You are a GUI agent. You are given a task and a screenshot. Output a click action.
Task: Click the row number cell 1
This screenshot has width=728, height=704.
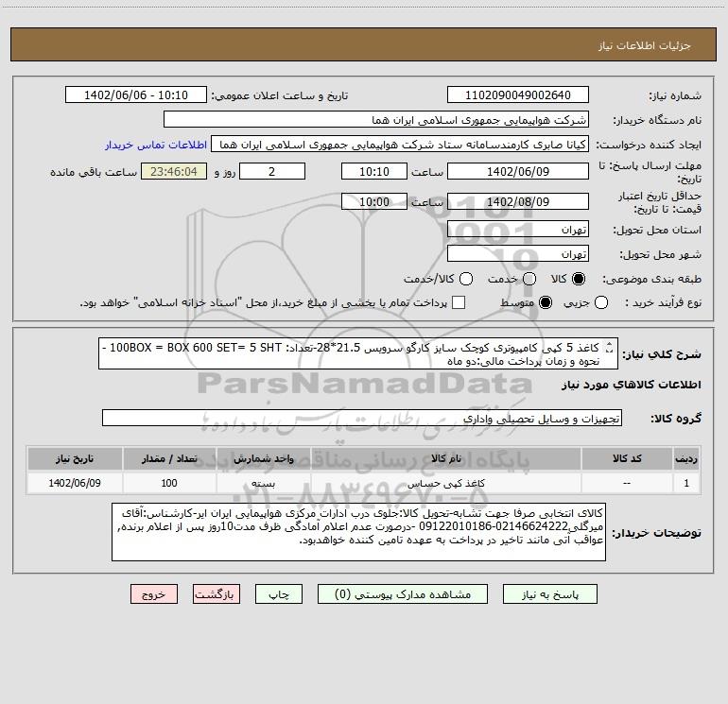click(686, 483)
